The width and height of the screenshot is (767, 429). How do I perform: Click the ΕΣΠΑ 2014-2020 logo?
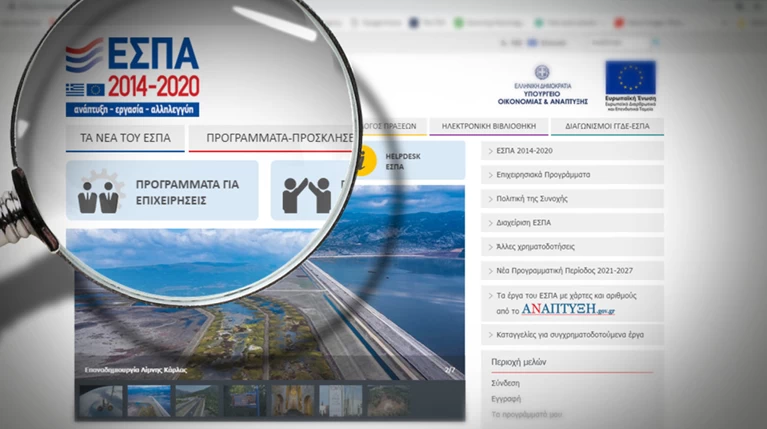pos(133,77)
